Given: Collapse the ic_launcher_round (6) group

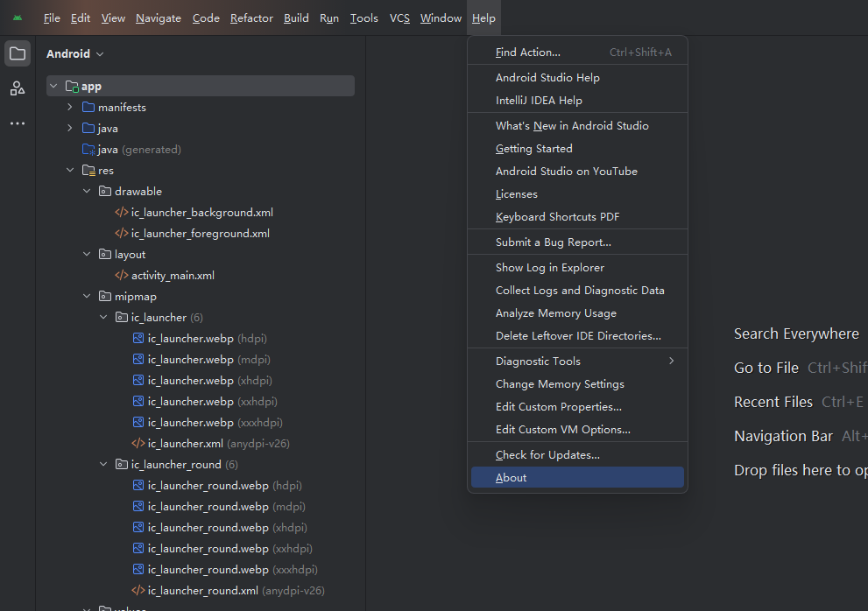Looking at the screenshot, I should click(x=103, y=464).
